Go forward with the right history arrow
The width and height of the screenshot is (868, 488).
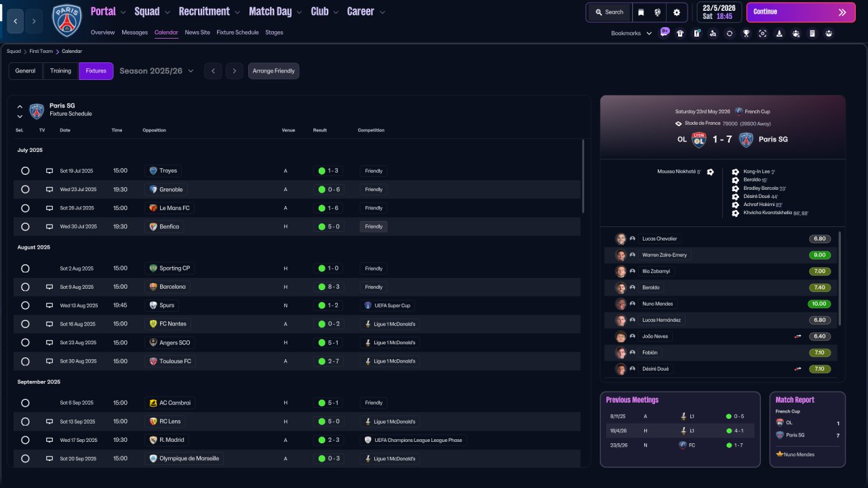(35, 21)
